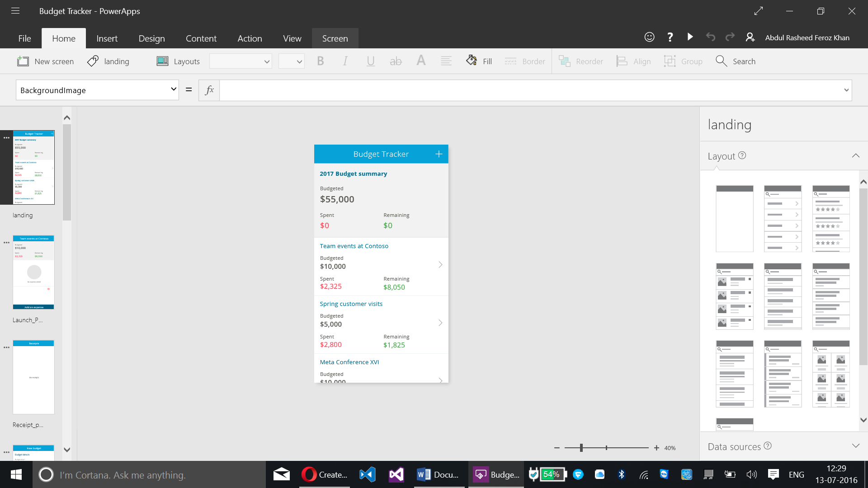The height and width of the screenshot is (488, 868).
Task: Click the Align button
Action: coord(633,61)
